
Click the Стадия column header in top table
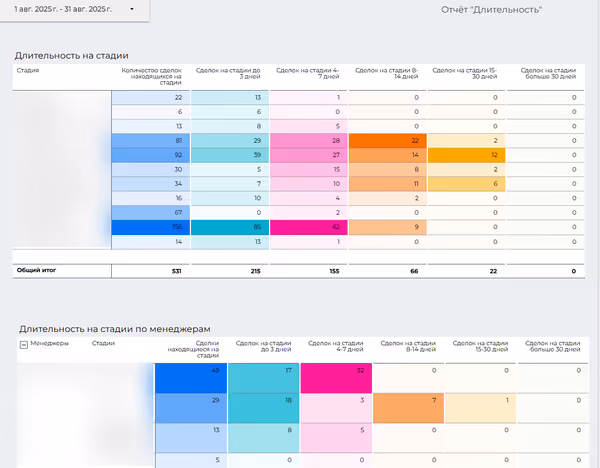coord(28,71)
